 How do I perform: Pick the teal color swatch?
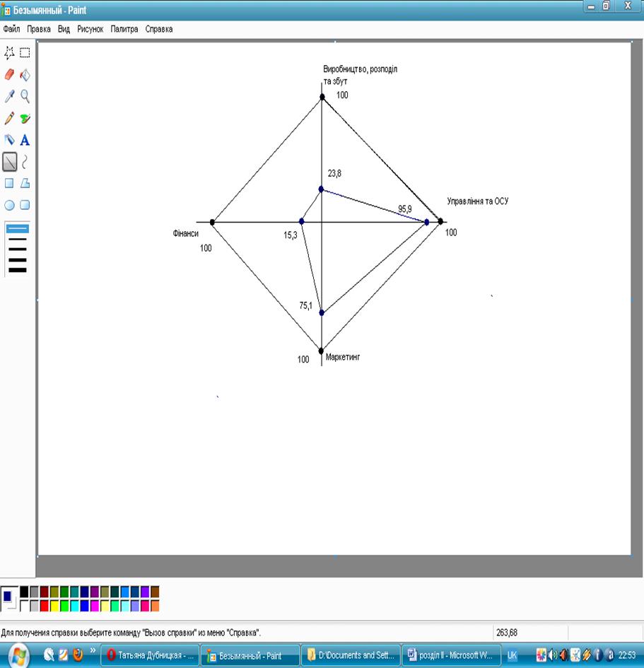pyautogui.click(x=74, y=592)
